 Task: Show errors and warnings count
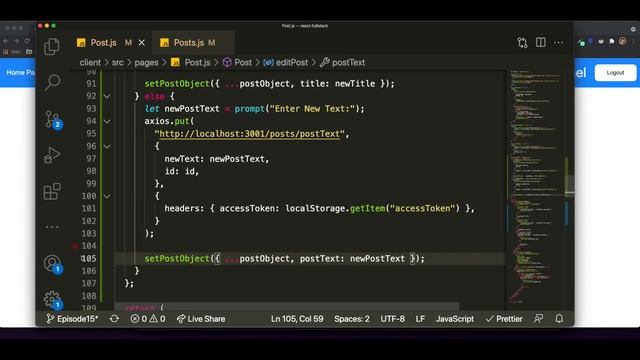tap(148, 319)
